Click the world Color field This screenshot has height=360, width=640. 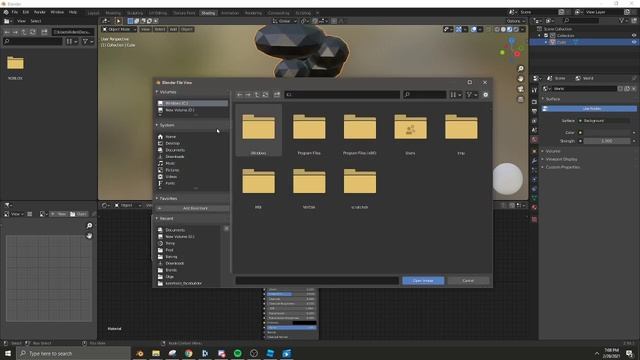point(607,133)
